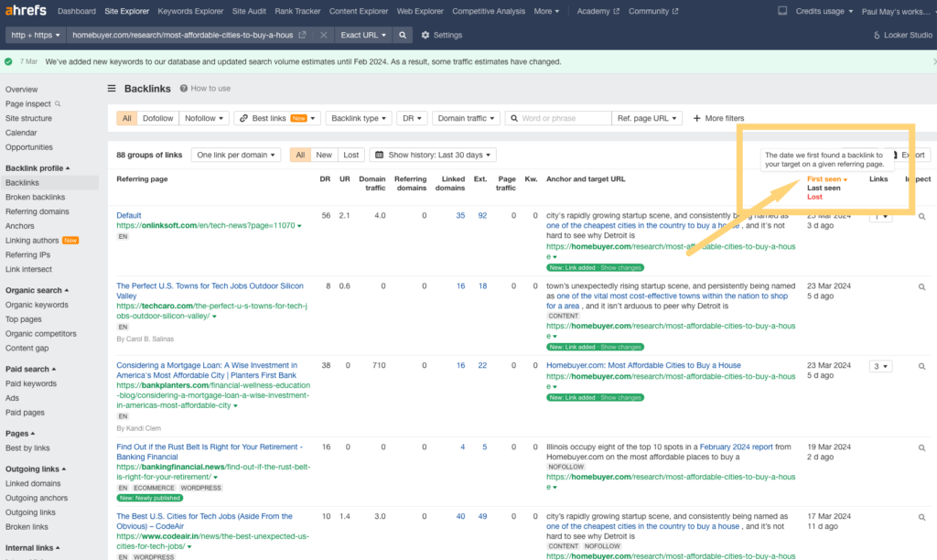Image resolution: width=937 pixels, height=560 pixels.
Task: Go to Referring domains in sidebar
Action: pyautogui.click(x=37, y=211)
